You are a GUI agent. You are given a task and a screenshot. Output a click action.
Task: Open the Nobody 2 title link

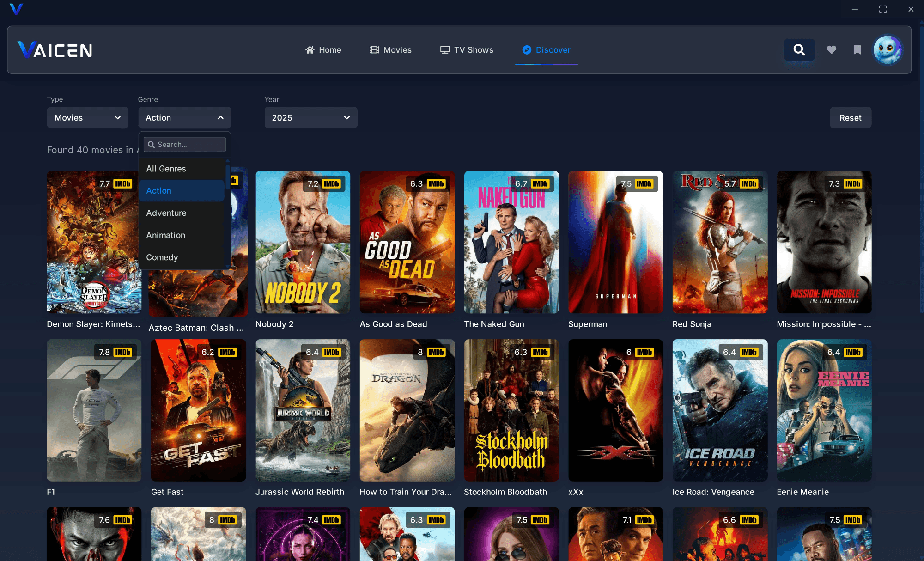[275, 324]
